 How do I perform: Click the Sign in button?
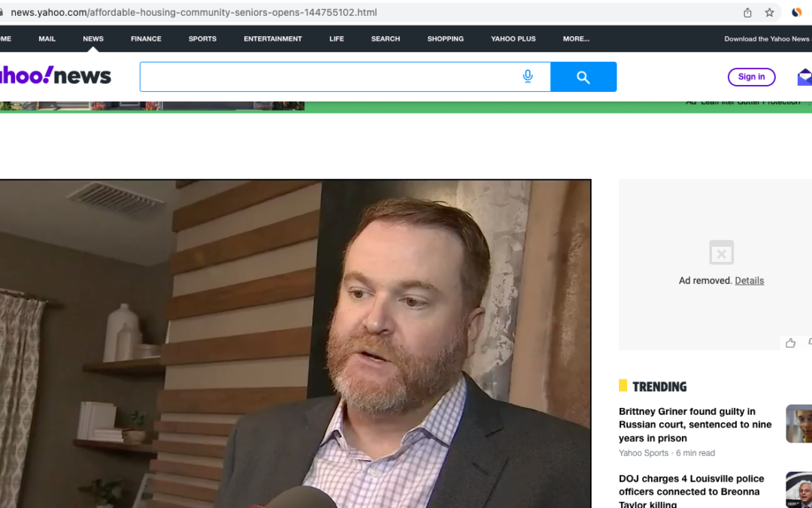[x=751, y=77]
